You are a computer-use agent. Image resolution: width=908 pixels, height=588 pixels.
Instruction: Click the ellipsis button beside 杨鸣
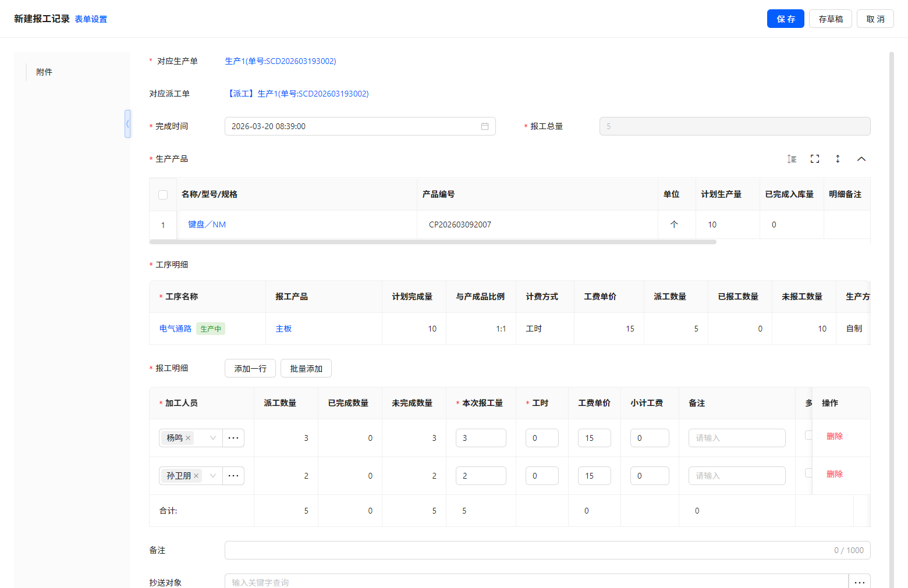[233, 438]
